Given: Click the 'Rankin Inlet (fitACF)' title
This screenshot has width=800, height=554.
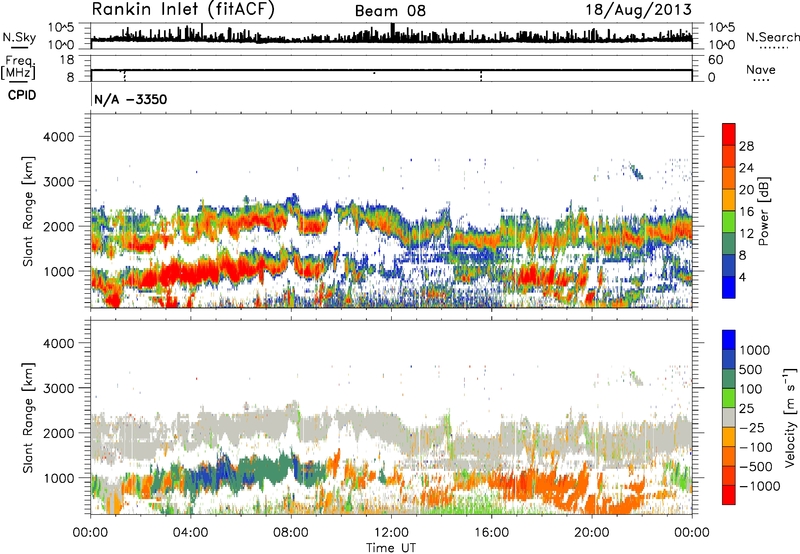Looking at the screenshot, I should coord(183,9).
